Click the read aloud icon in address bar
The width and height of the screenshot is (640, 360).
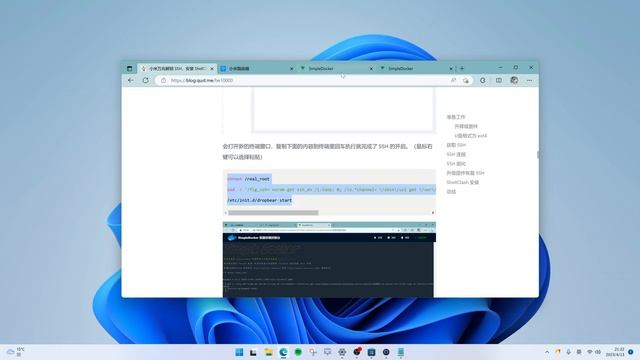pos(453,80)
